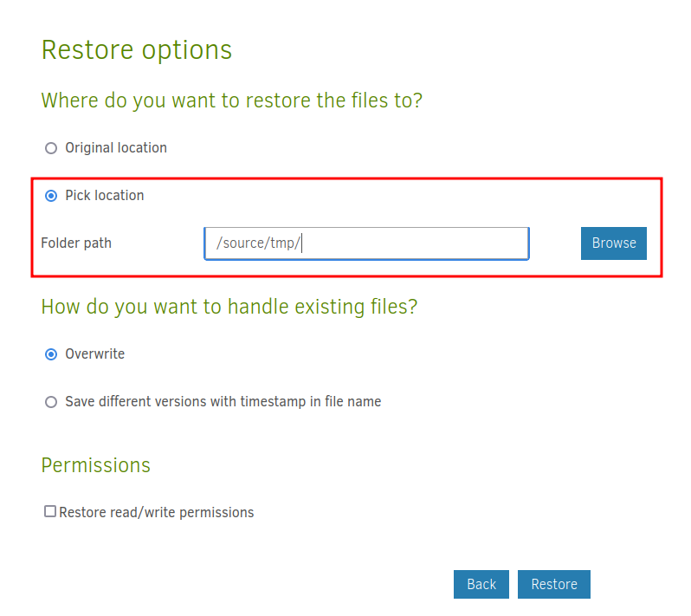Click the Restore button

[553, 584]
